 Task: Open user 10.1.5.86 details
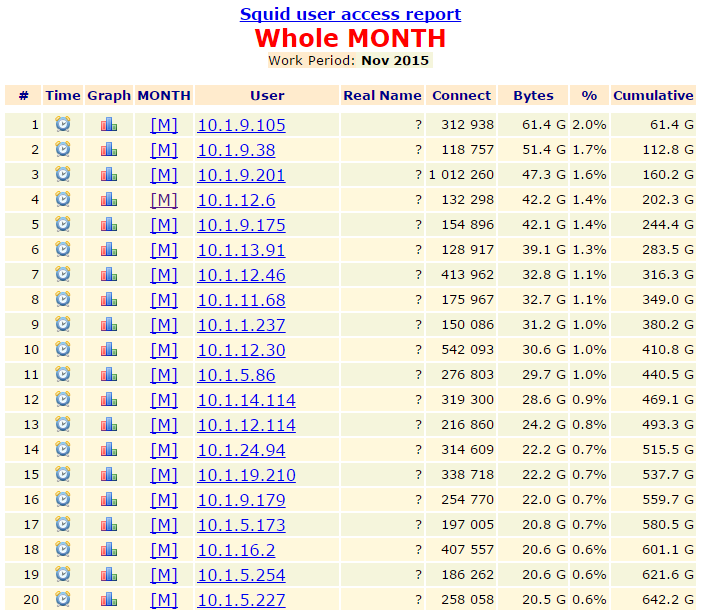(x=236, y=375)
